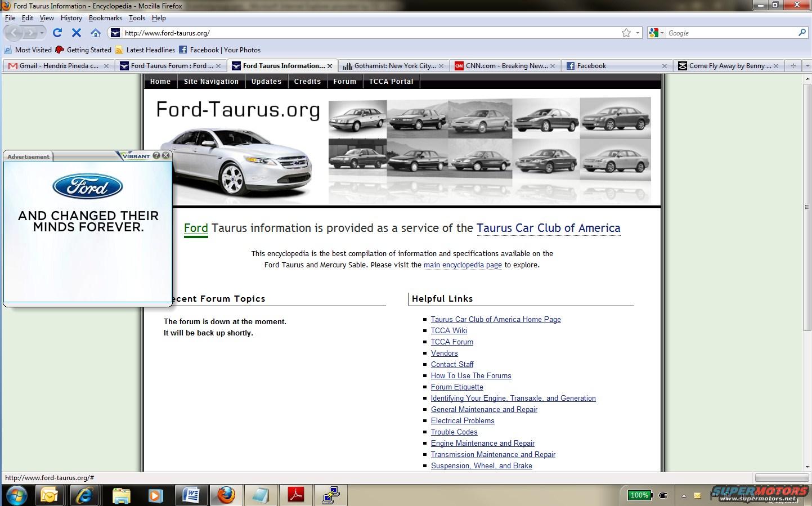Open the Edit menu

point(28,18)
